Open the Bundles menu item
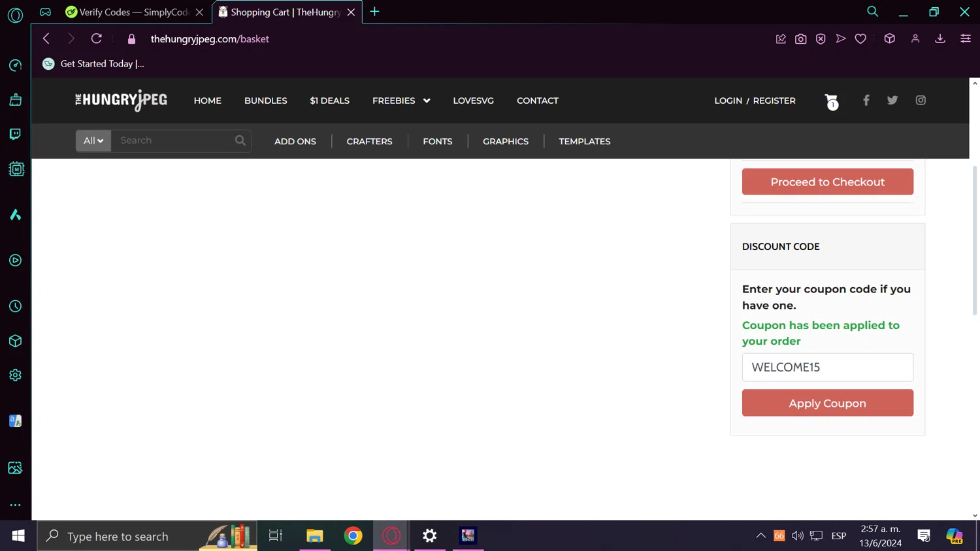This screenshot has height=551, width=980. [x=266, y=101]
